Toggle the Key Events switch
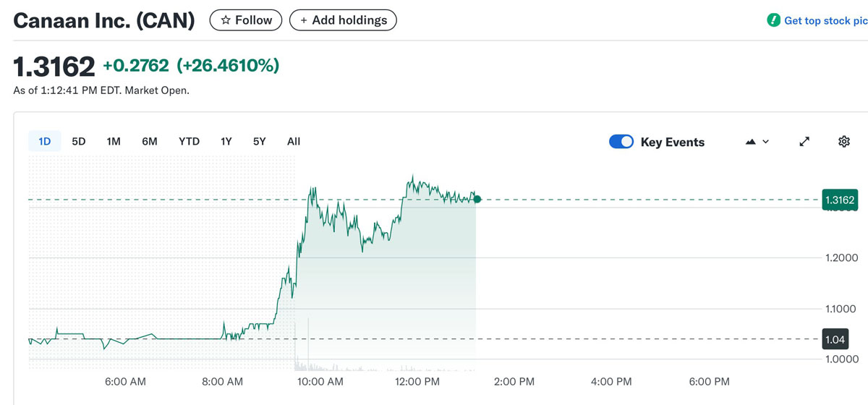 click(621, 142)
